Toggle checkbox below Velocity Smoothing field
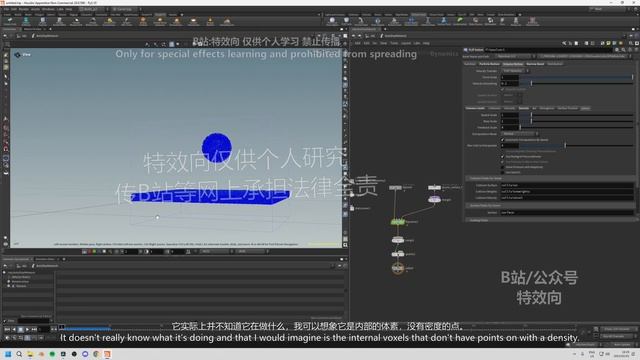The height and width of the screenshot is (360, 640). pos(502,89)
